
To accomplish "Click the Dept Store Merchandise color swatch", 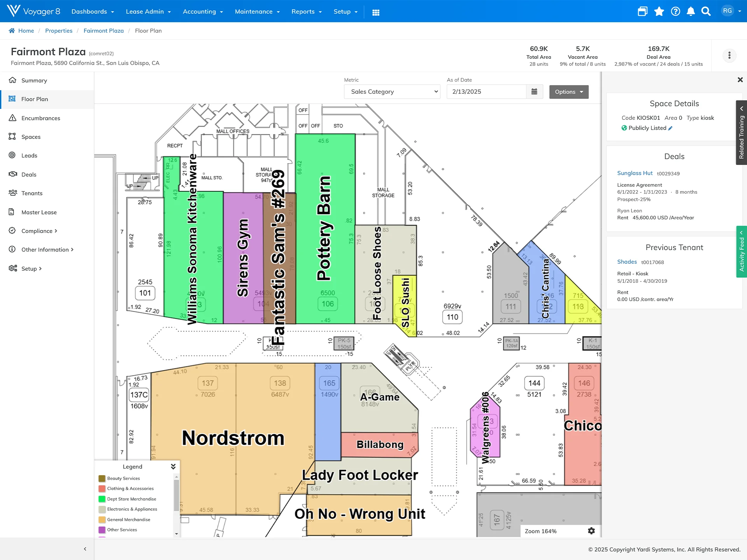I will coord(102,499).
